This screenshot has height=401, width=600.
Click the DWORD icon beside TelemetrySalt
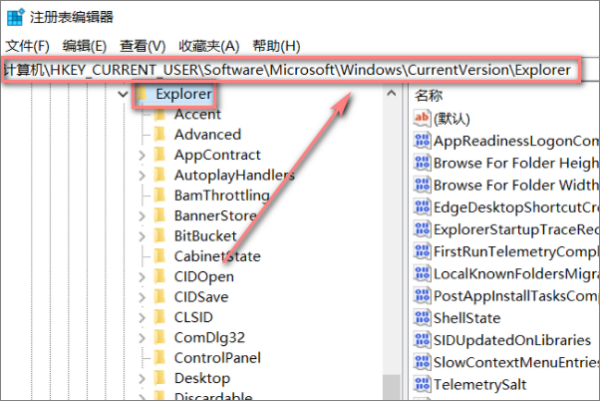(421, 383)
